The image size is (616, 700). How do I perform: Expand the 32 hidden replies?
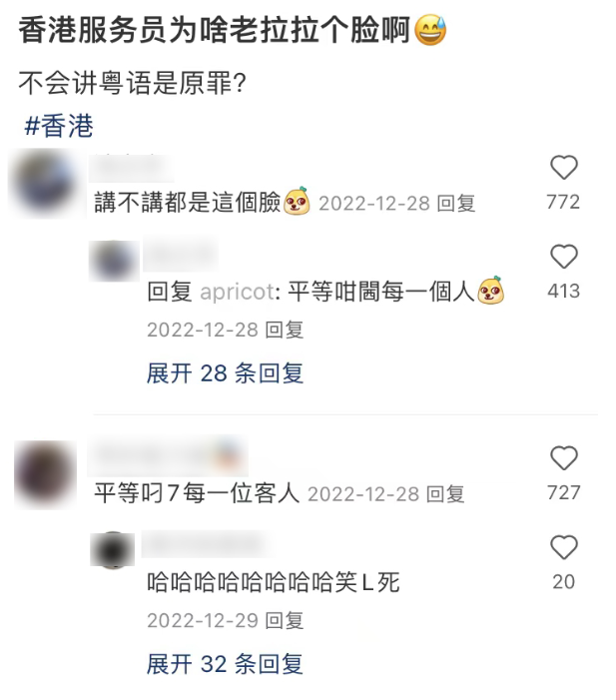point(225,664)
